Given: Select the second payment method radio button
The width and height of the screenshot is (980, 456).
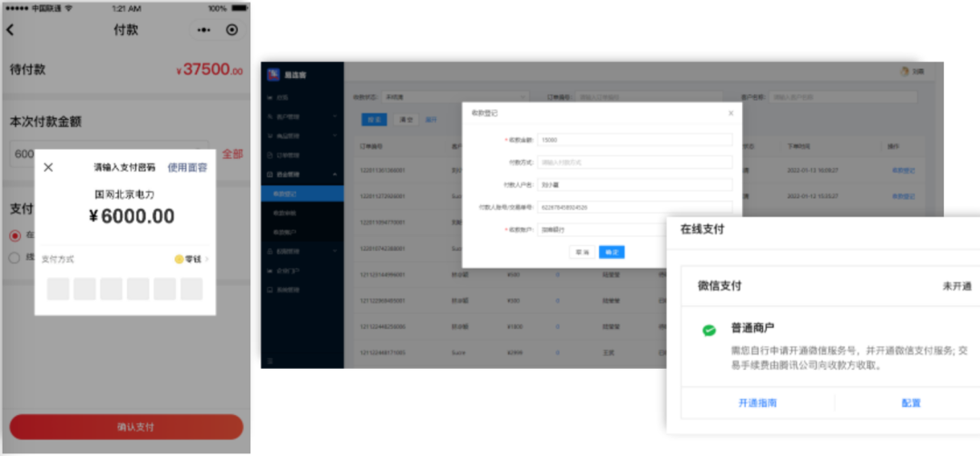Looking at the screenshot, I should pyautogui.click(x=15, y=258).
